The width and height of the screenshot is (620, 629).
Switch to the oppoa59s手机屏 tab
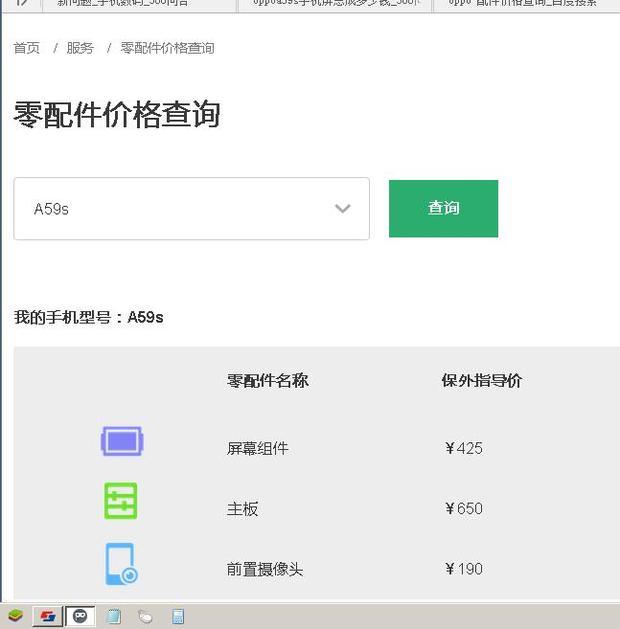tap(335, 4)
